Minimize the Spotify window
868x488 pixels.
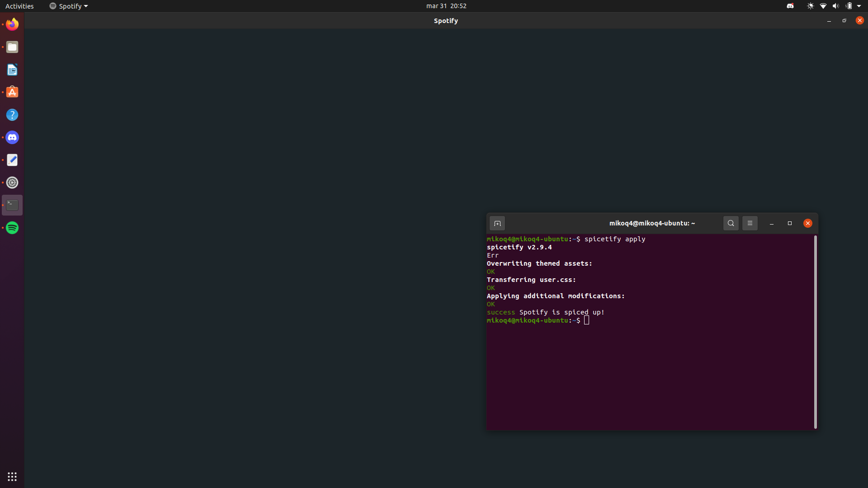pyautogui.click(x=829, y=21)
